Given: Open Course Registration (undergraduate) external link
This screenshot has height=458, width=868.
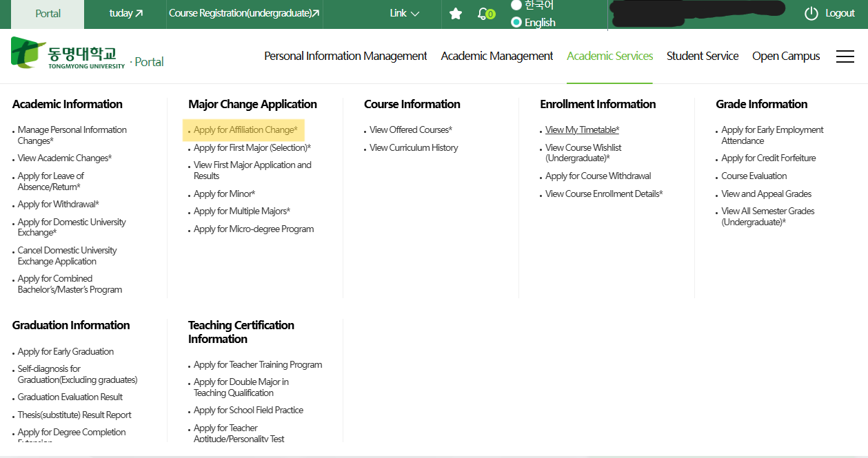Looking at the screenshot, I should coord(244,13).
